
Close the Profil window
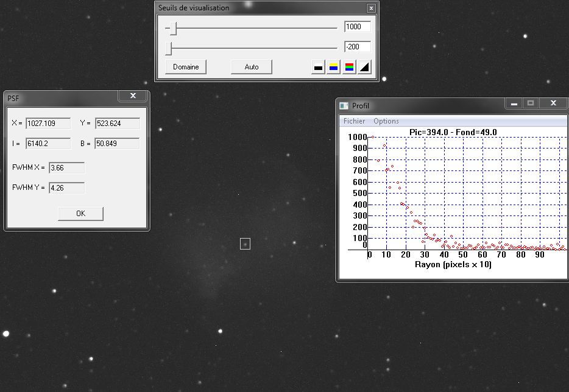tap(553, 103)
